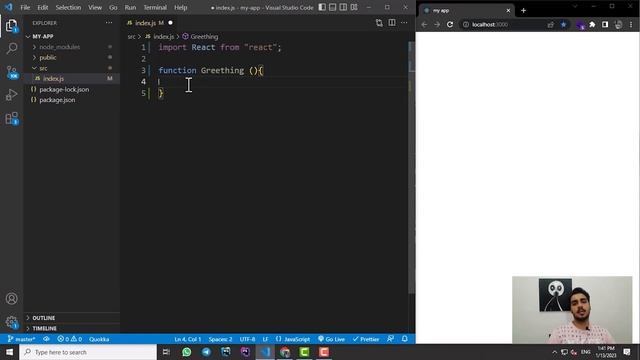Change UTF-8 file encoding
The width and height of the screenshot is (640, 360).
(247, 339)
